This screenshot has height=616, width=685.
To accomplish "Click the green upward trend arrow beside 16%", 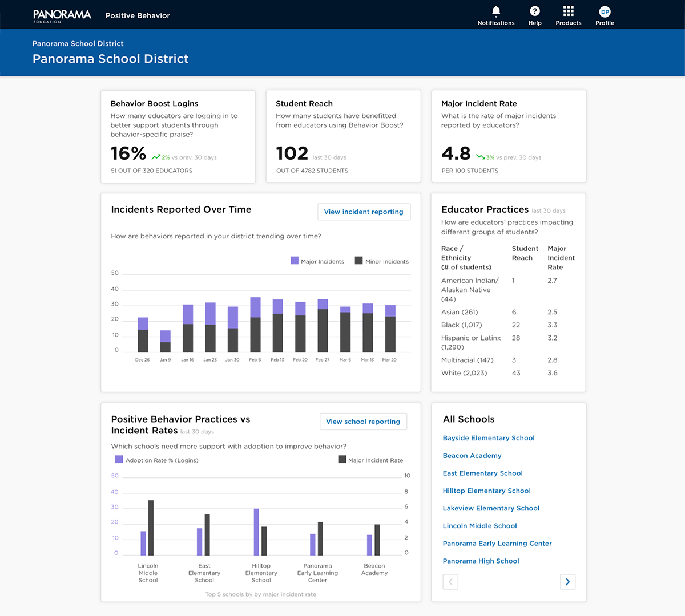I will [x=155, y=157].
